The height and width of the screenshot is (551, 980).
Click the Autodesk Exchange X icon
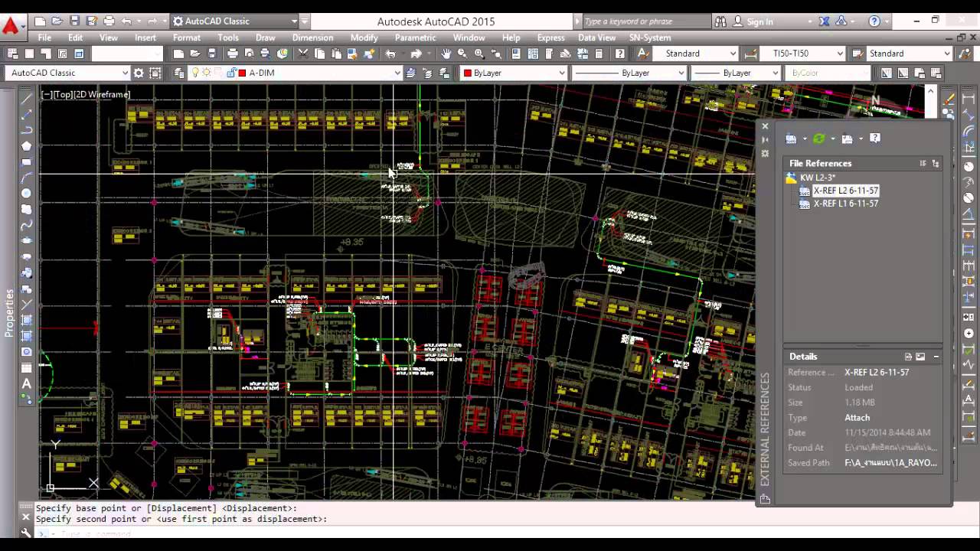[825, 21]
